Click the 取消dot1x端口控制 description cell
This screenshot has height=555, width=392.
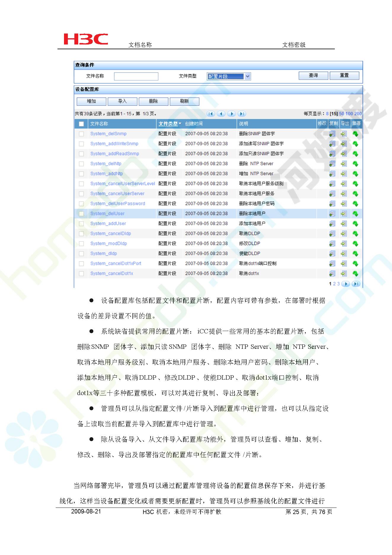257,263
